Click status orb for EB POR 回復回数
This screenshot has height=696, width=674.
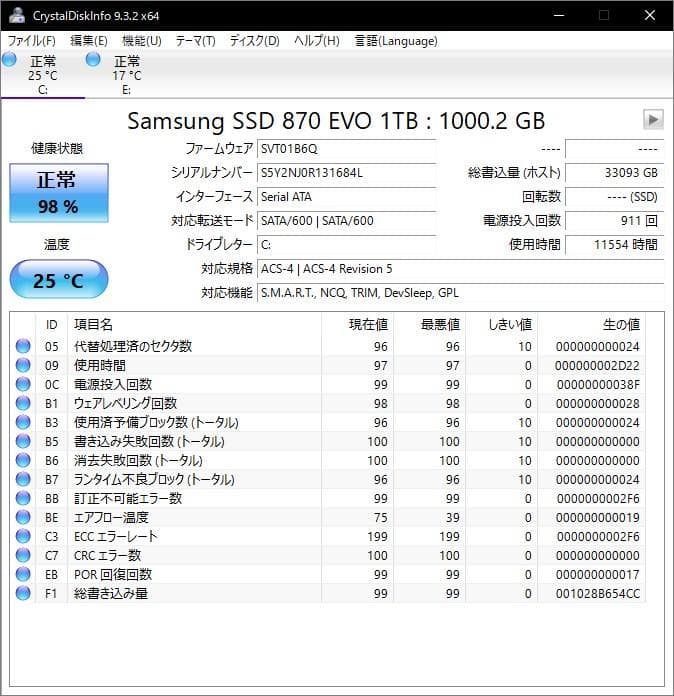pos(23,574)
